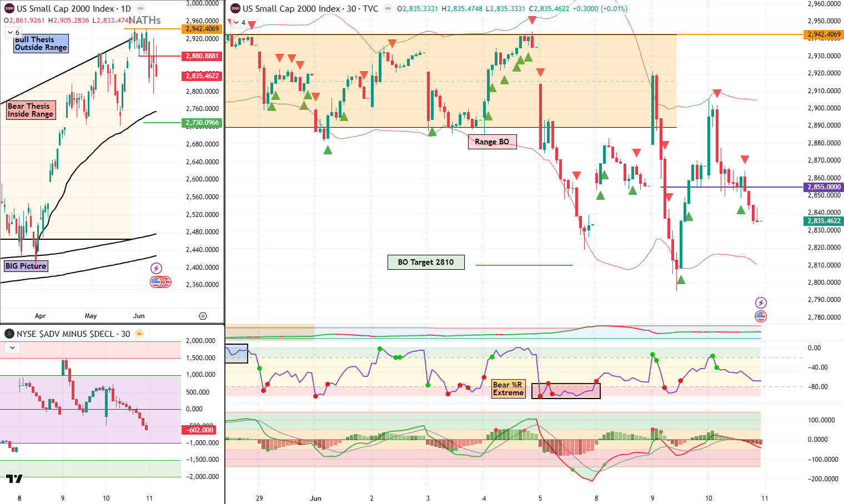Select the 'Bear Thesis Inside Range' note
844x504 pixels.
[31, 110]
